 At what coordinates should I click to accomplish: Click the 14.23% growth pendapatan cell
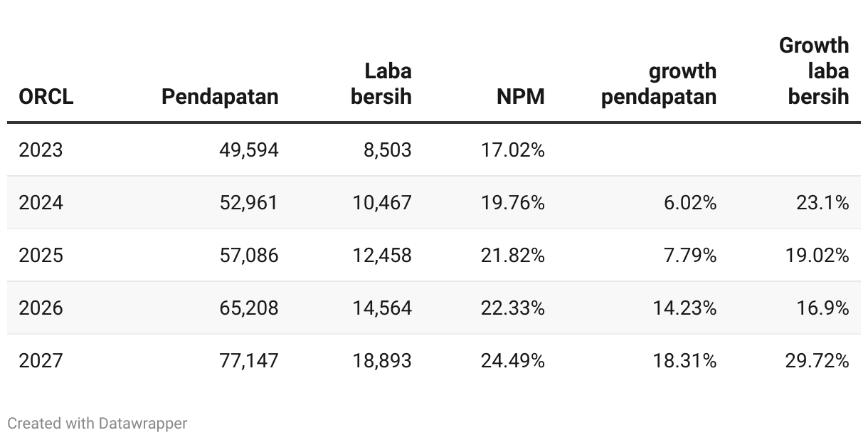click(x=685, y=308)
